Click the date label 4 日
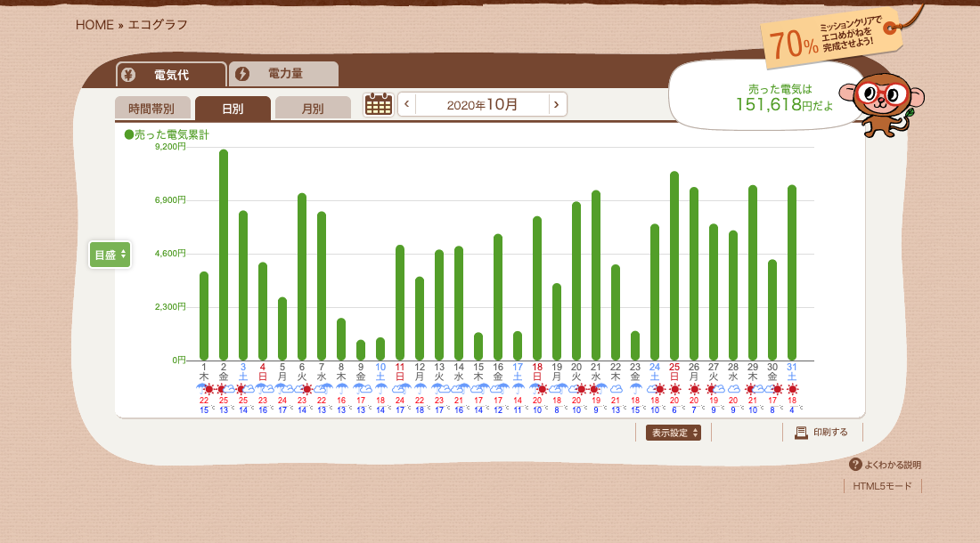The width and height of the screenshot is (980, 543). tap(263, 372)
